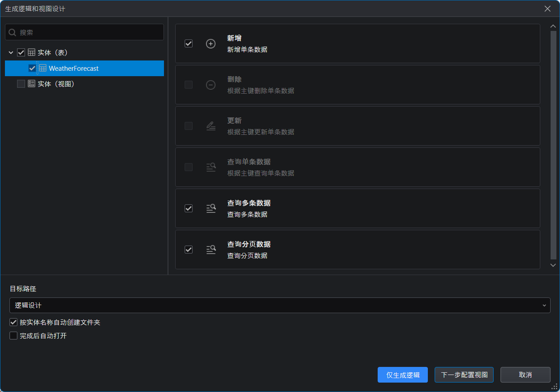This screenshot has height=392, width=560.
Task: Click the plus icon for 新增
Action: click(211, 44)
